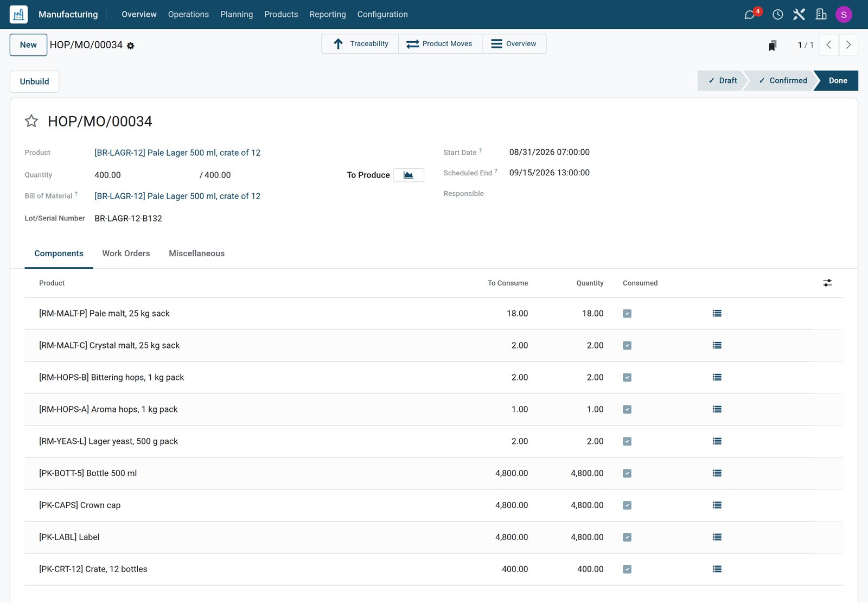Click the Confirmed status stage
Screen dimensions: 868x603
tap(782, 80)
